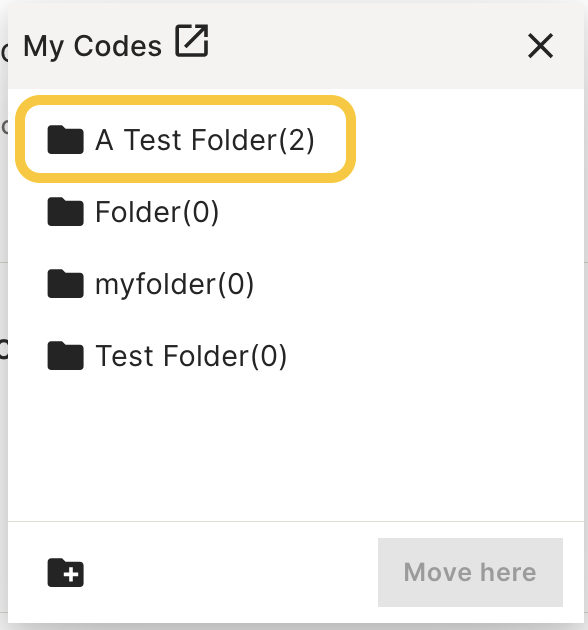Screen dimensions: 588x630
Task: Click the (2) item count on A Test Folder
Action: [x=297, y=140]
